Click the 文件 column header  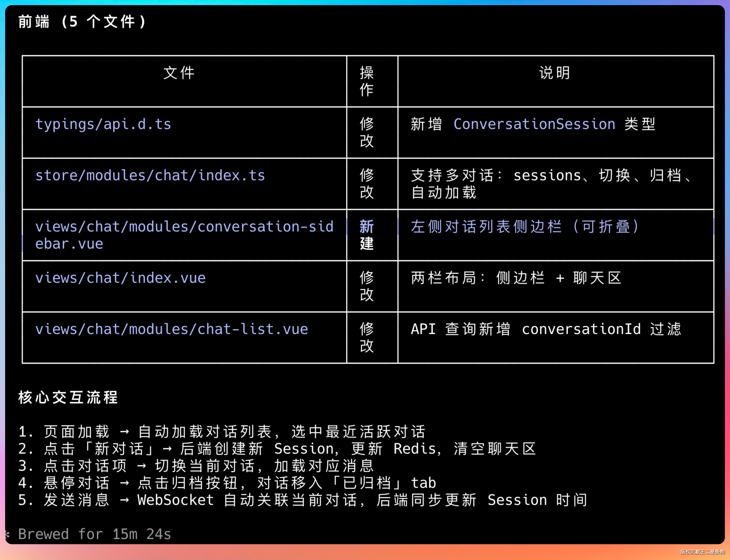(x=179, y=73)
